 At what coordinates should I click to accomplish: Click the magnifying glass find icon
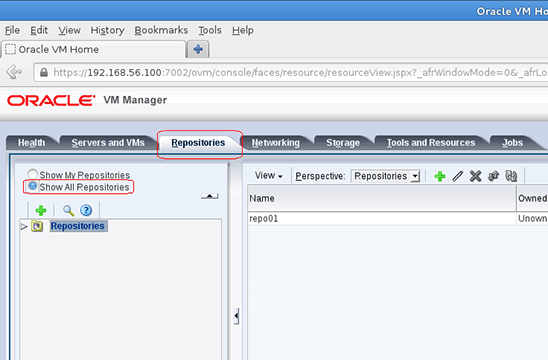(x=68, y=210)
